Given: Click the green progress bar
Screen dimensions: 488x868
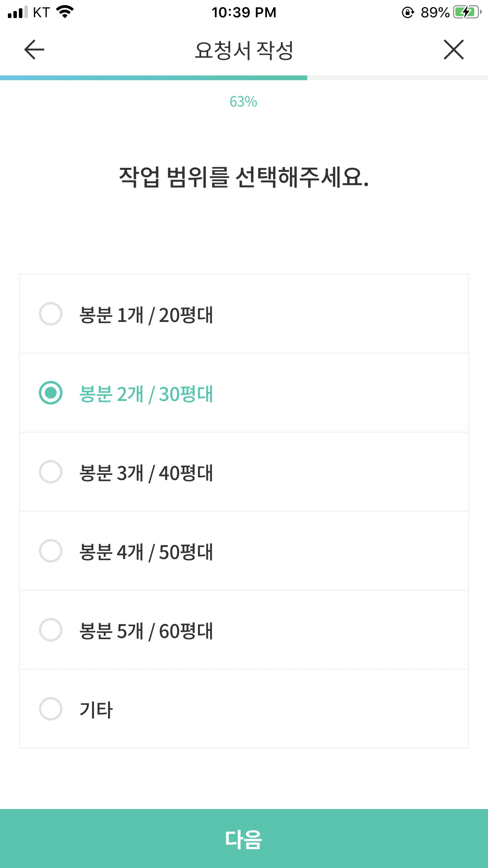Looking at the screenshot, I should point(153,78).
